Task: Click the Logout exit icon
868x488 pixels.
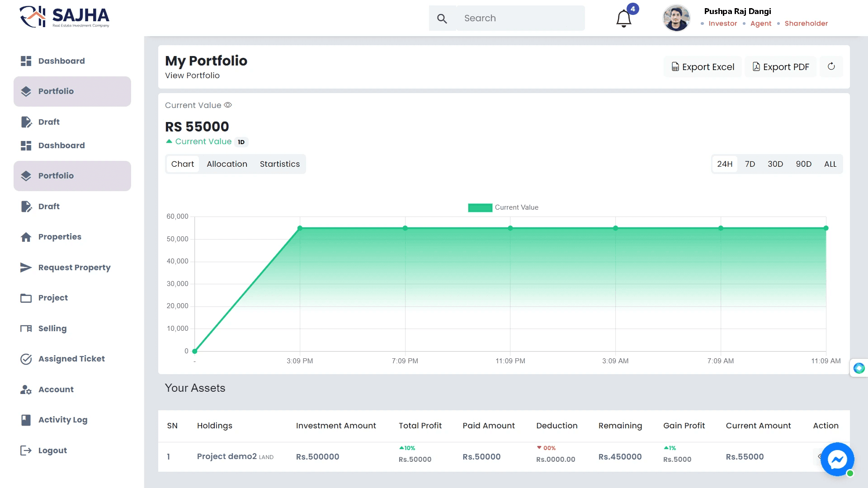Action: click(26, 450)
